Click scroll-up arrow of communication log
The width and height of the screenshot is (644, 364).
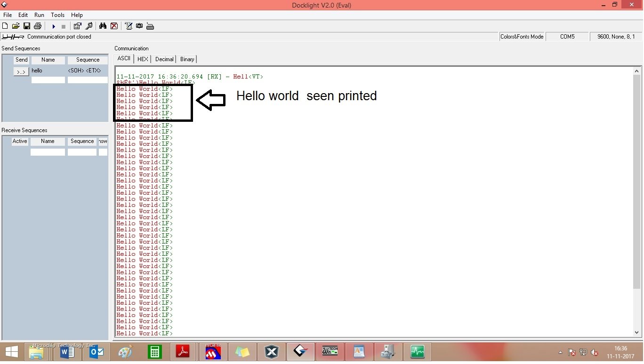[637, 71]
